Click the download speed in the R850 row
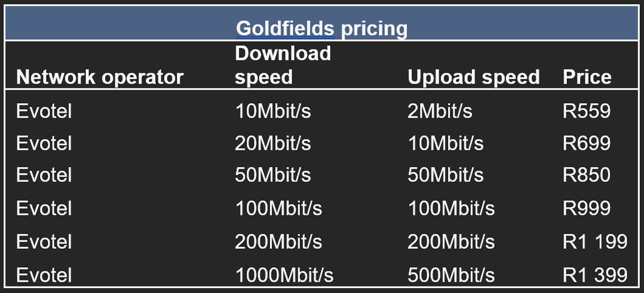The image size is (644, 293). [273, 175]
